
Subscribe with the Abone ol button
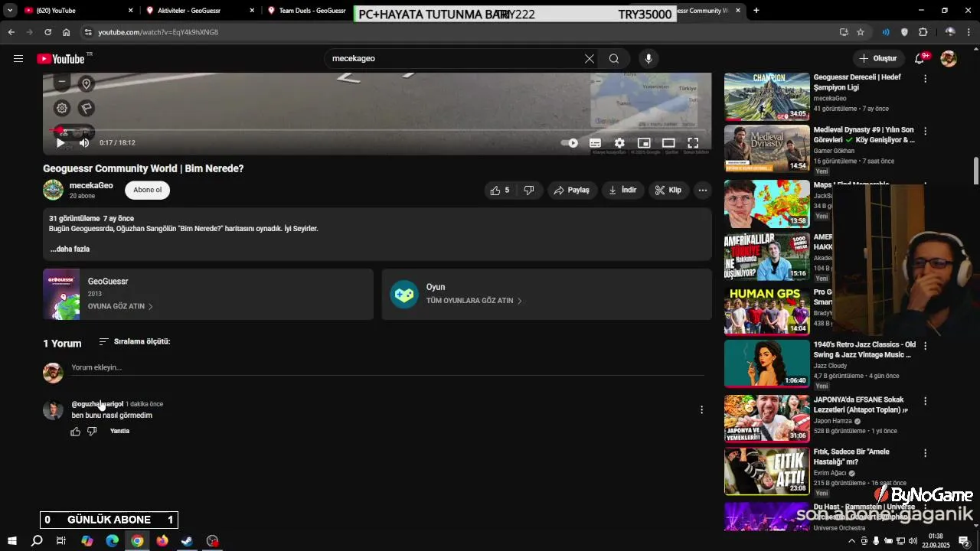148,190
